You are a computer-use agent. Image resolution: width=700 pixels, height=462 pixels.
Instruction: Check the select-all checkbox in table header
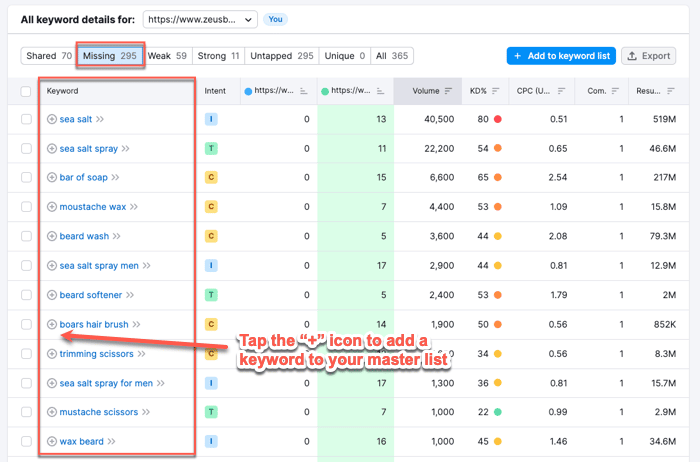click(x=26, y=91)
